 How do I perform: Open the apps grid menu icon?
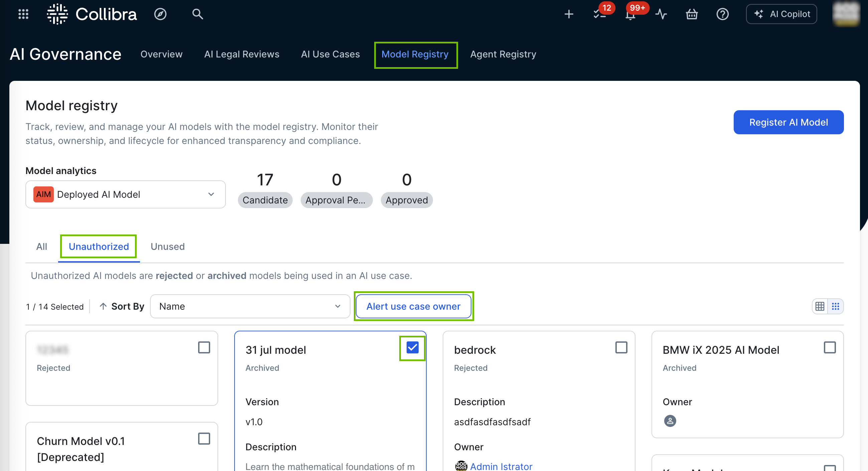pyautogui.click(x=23, y=14)
